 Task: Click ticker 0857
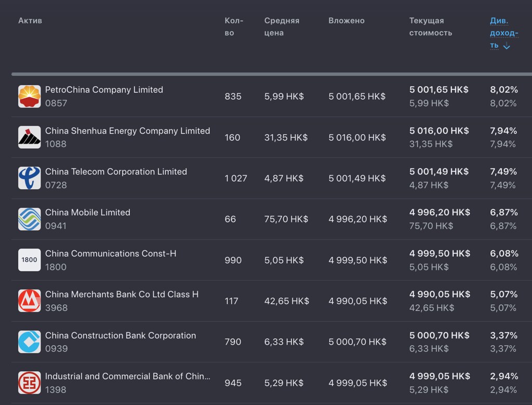[x=56, y=103]
